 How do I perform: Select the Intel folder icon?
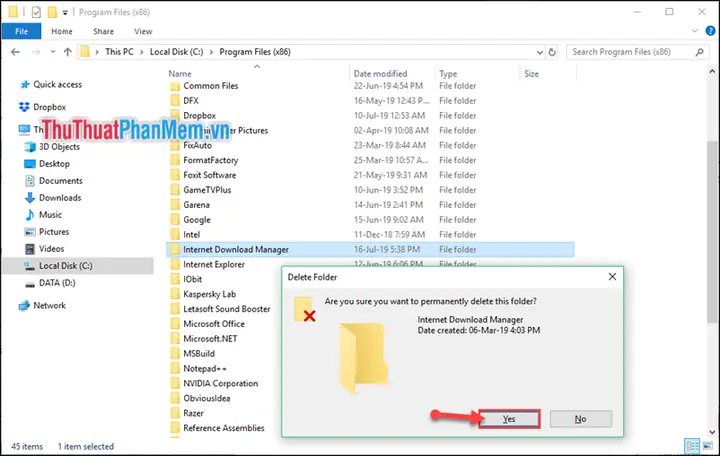pyautogui.click(x=174, y=235)
